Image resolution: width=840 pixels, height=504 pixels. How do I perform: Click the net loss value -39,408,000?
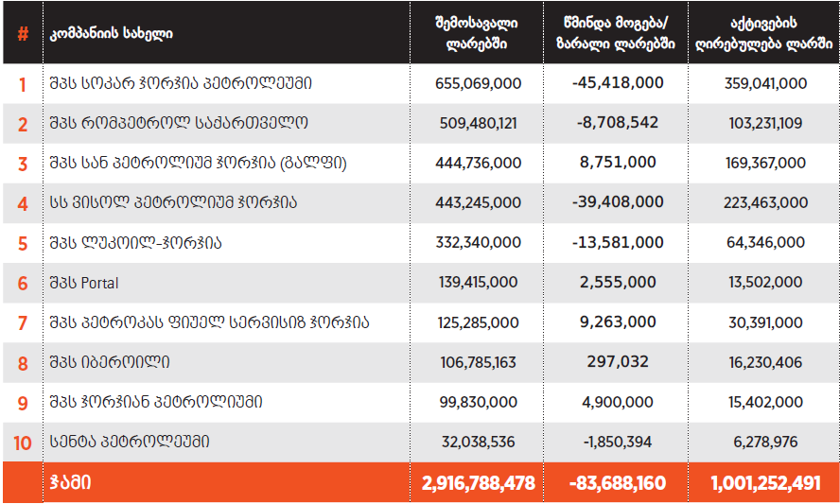point(618,202)
